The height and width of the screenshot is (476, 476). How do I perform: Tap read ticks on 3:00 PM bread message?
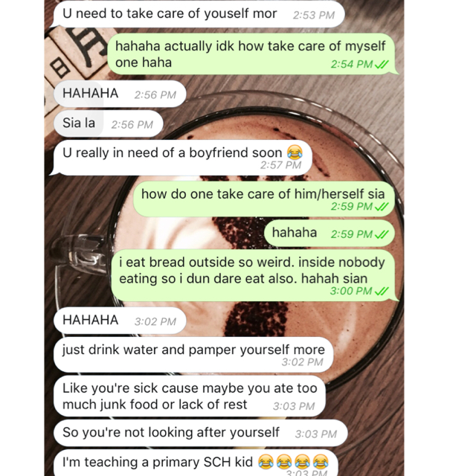[382, 291]
